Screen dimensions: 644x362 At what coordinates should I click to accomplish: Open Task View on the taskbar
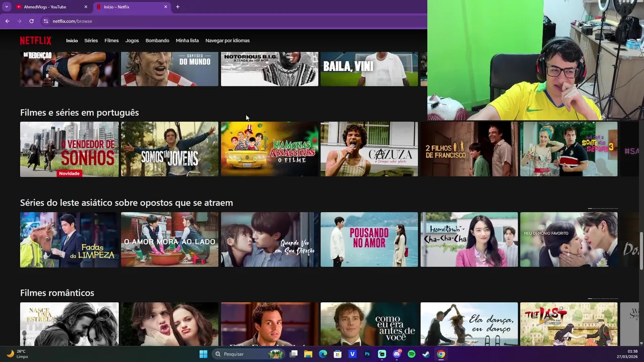[x=294, y=354]
